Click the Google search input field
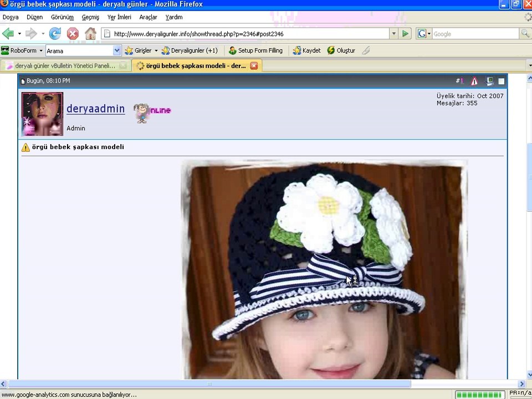The image size is (532, 399). [x=475, y=34]
